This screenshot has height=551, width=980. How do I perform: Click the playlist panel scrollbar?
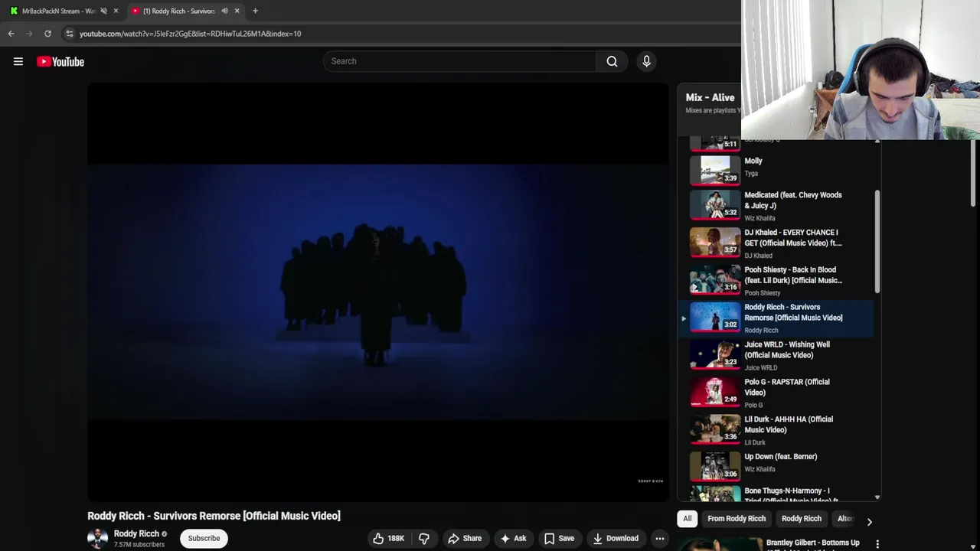click(877, 241)
